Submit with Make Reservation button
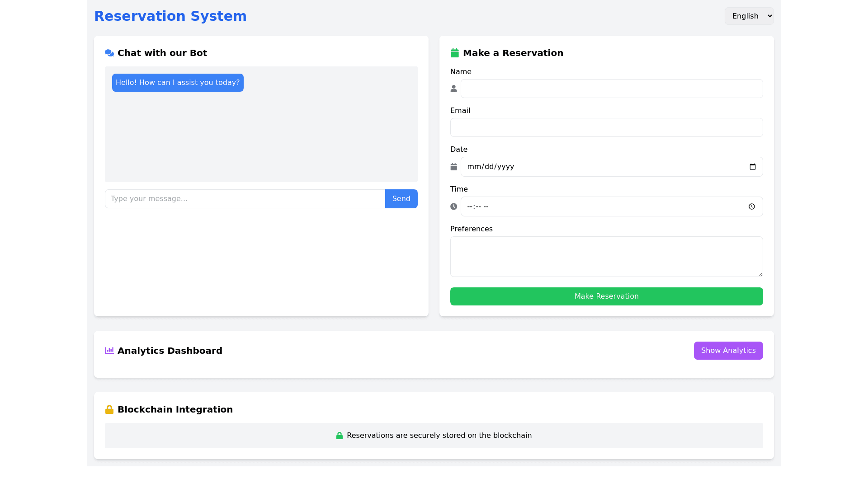This screenshot has height=488, width=868. pyautogui.click(x=606, y=296)
